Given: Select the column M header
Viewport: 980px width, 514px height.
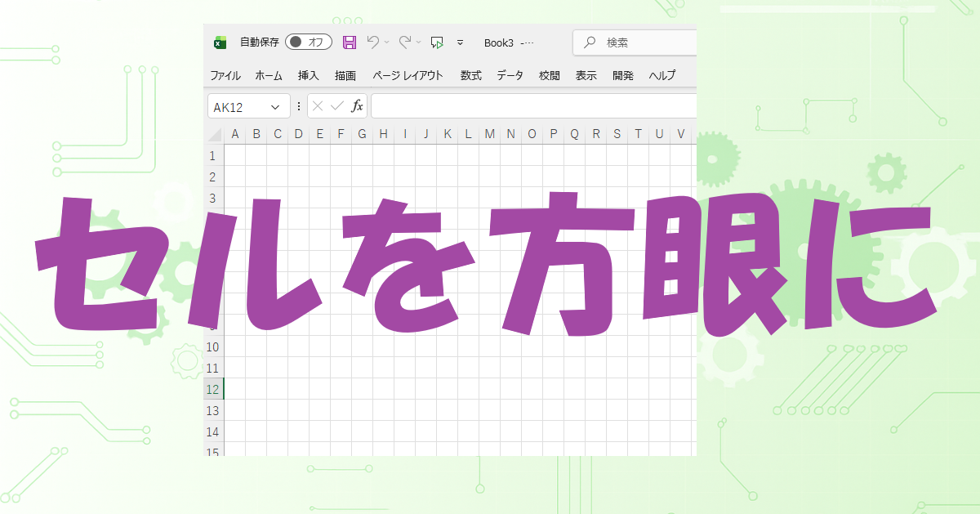Looking at the screenshot, I should (489, 134).
